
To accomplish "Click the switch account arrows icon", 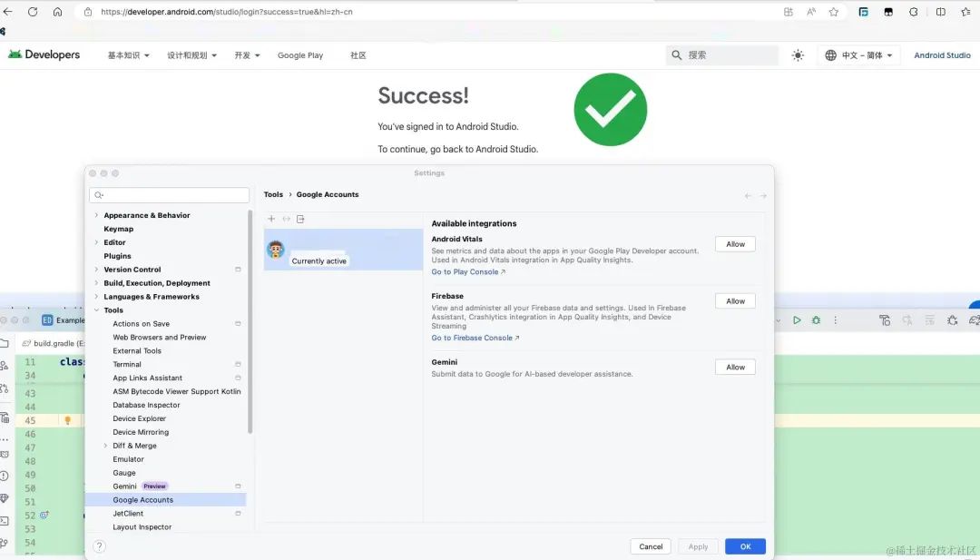I will pos(286,219).
